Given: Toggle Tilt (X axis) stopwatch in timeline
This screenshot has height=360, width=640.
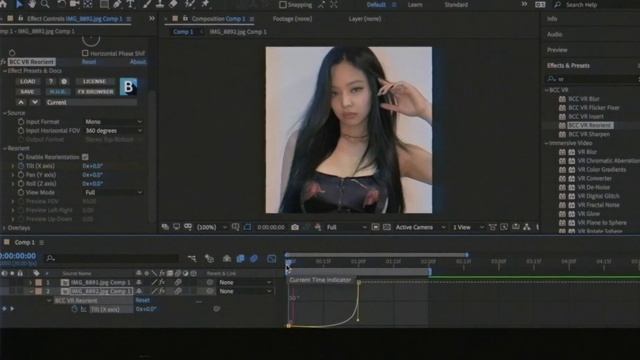Looking at the screenshot, I should pos(74,309).
